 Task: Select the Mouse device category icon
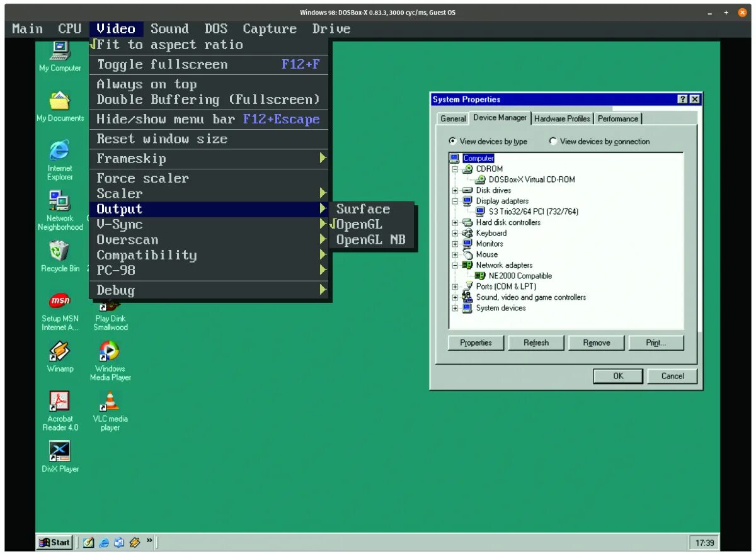[467, 254]
